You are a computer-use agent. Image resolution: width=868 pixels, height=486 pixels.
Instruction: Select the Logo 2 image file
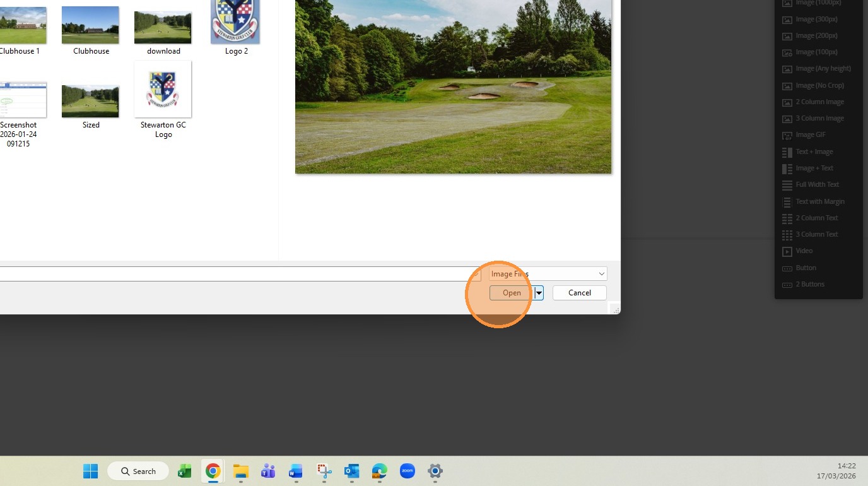(x=236, y=28)
